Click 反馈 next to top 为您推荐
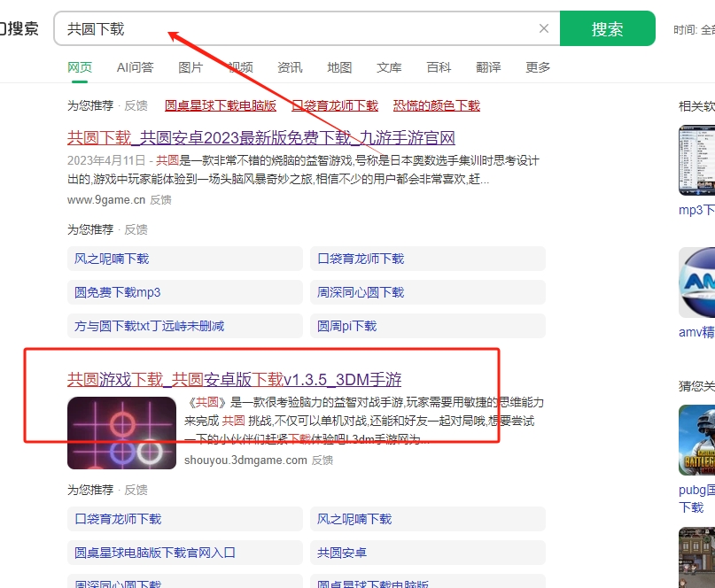The image size is (715, 588). click(136, 105)
